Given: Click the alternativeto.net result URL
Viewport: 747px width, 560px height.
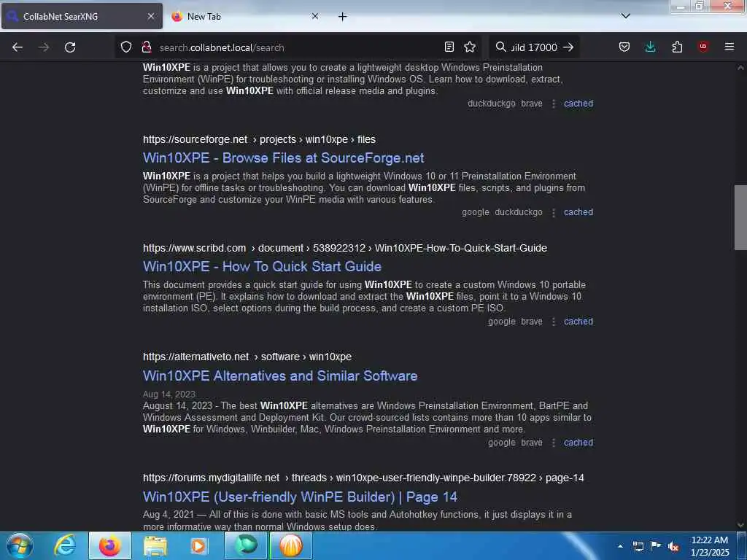Looking at the screenshot, I should [x=247, y=357].
